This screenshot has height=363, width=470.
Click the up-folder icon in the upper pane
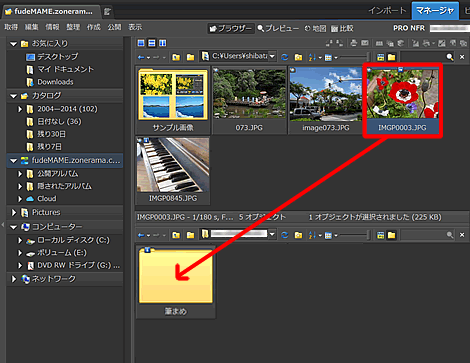[176, 57]
